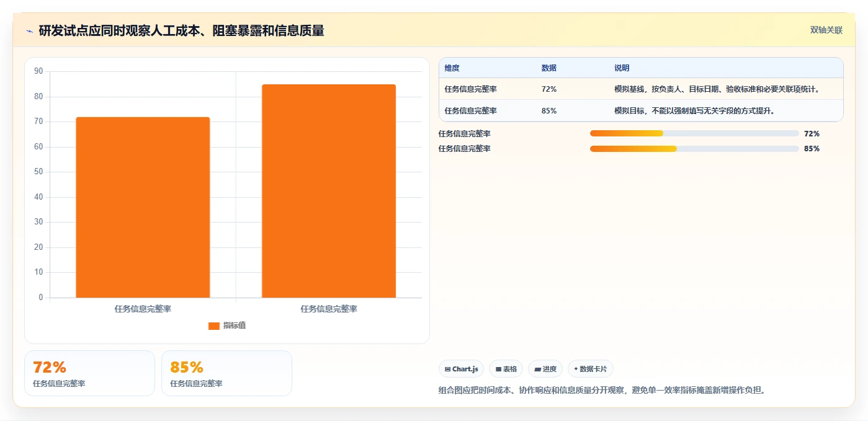
Task: Click 任务信息完整率 in the table's 85% row
Action: coord(471,111)
